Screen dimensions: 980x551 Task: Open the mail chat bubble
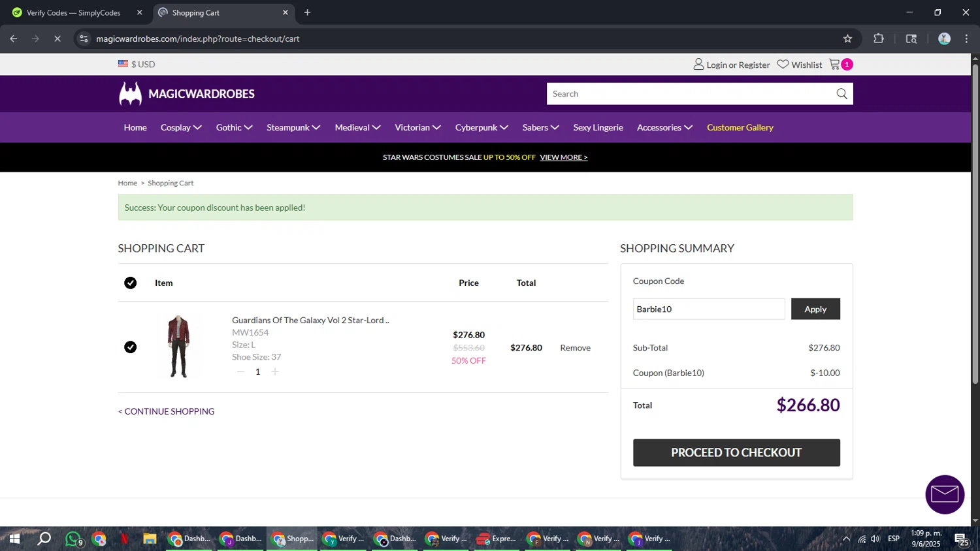point(945,494)
